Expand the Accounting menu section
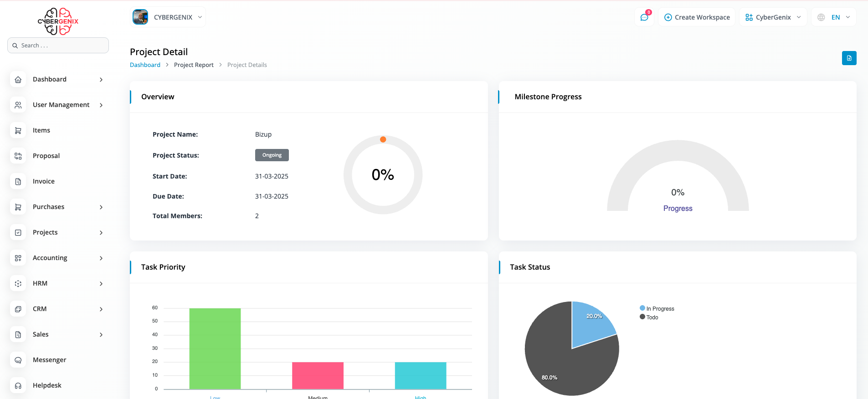 click(57, 258)
